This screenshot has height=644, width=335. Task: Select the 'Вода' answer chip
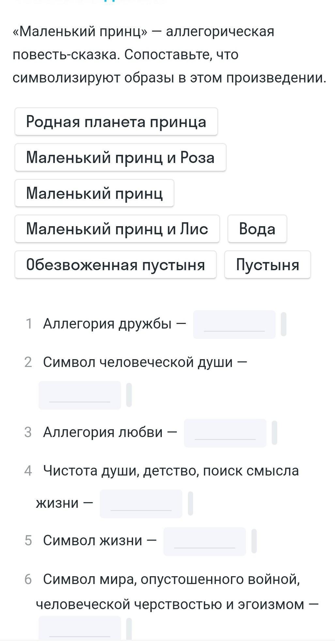tap(257, 228)
